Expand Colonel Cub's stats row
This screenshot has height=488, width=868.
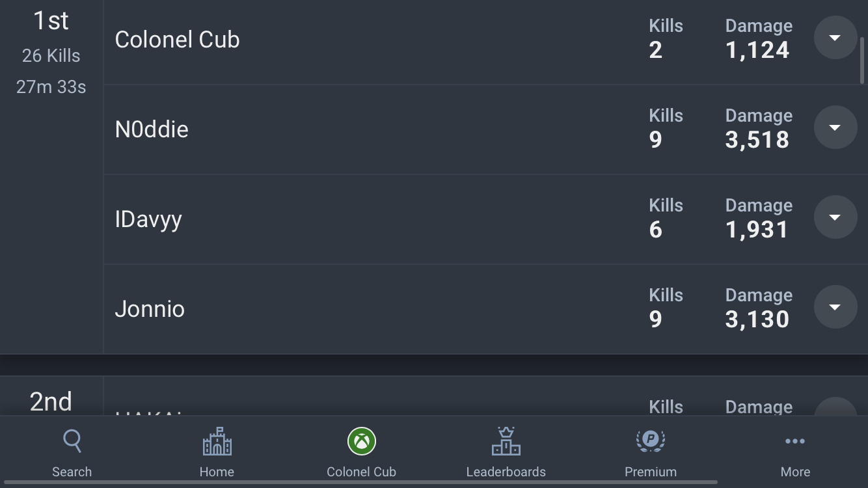click(x=835, y=38)
